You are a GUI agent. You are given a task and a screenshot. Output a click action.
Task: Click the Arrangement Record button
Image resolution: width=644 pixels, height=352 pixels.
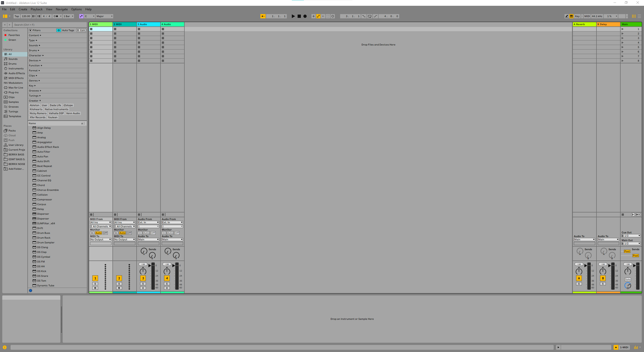coord(305,16)
